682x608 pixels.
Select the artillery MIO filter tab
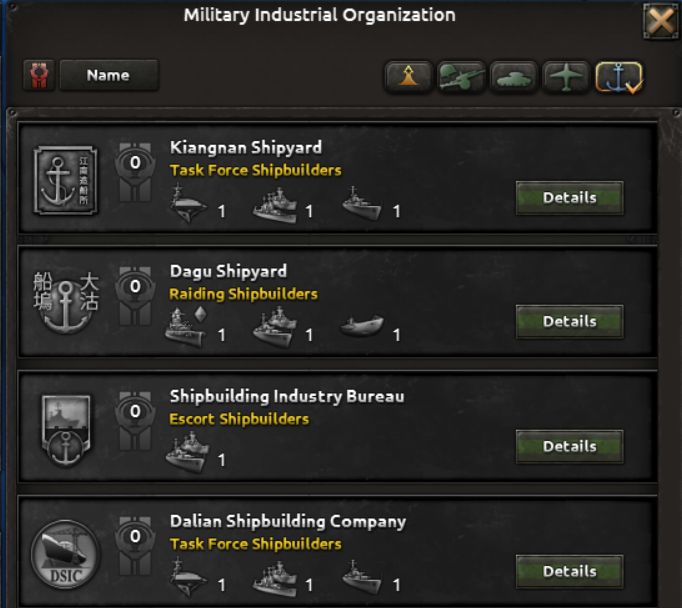coord(462,77)
